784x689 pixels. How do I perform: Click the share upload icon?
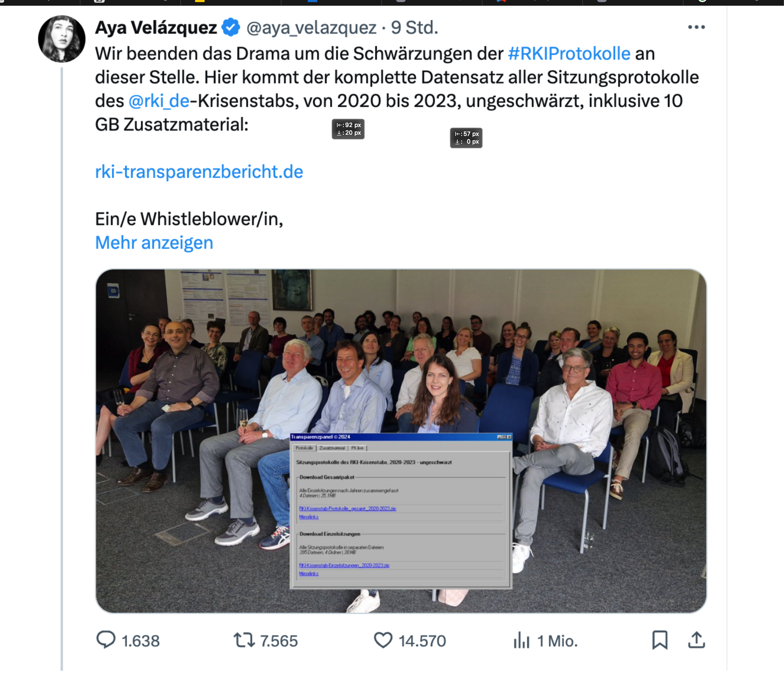click(696, 640)
